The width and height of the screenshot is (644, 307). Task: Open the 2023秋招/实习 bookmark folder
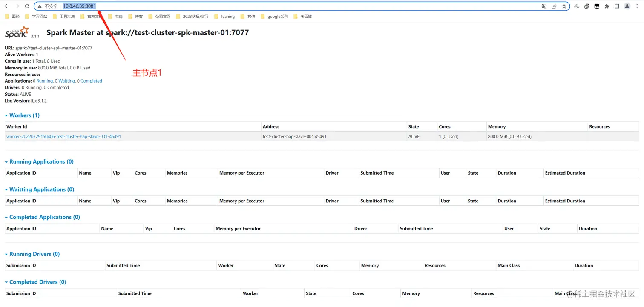[192, 17]
